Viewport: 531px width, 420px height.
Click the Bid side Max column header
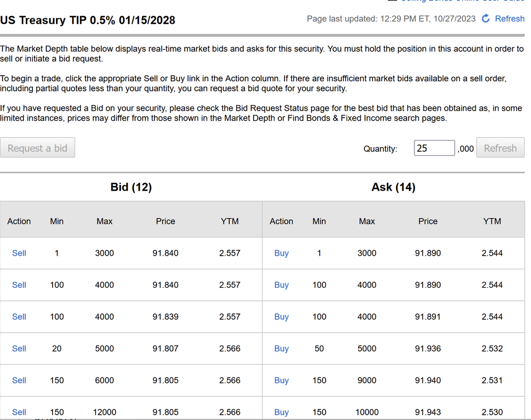click(x=105, y=222)
